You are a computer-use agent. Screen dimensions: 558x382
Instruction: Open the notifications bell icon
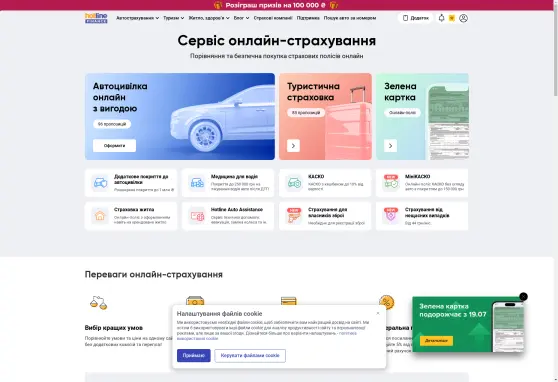point(441,18)
